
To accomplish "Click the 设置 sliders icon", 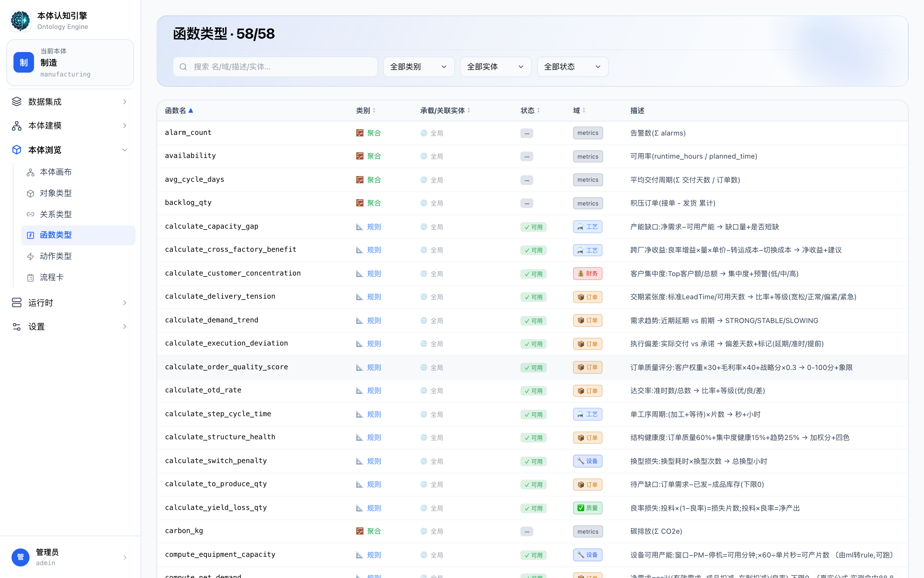I will click(16, 327).
